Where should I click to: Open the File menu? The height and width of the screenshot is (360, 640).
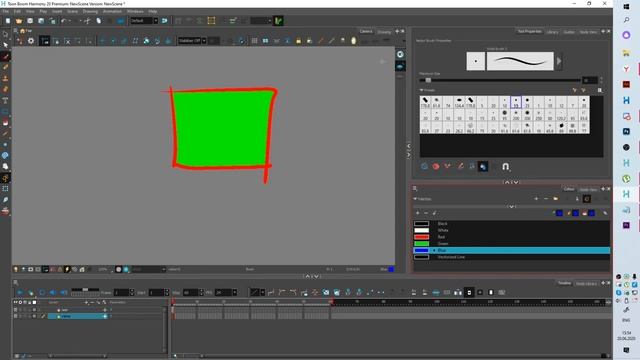6,12
